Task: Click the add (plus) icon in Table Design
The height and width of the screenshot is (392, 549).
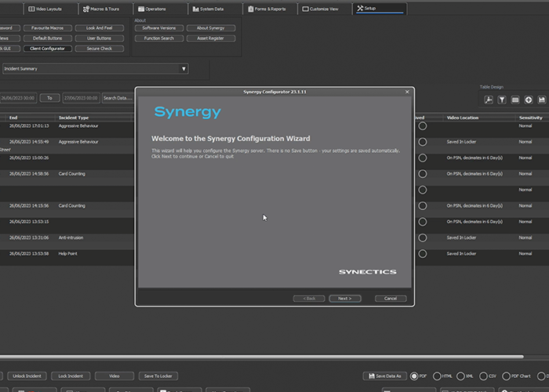Action: (x=529, y=100)
